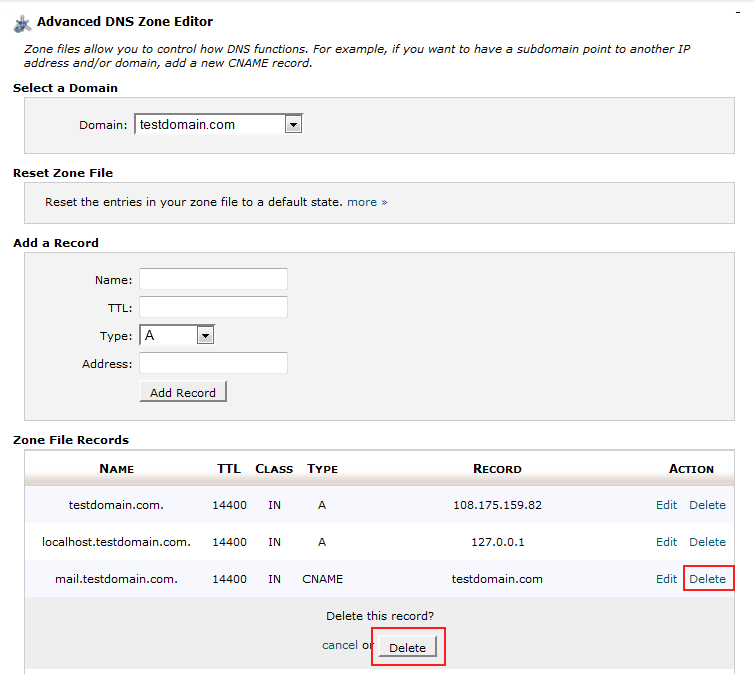Confirm deletion with the Delete button
755x674 pixels.
[x=407, y=647]
